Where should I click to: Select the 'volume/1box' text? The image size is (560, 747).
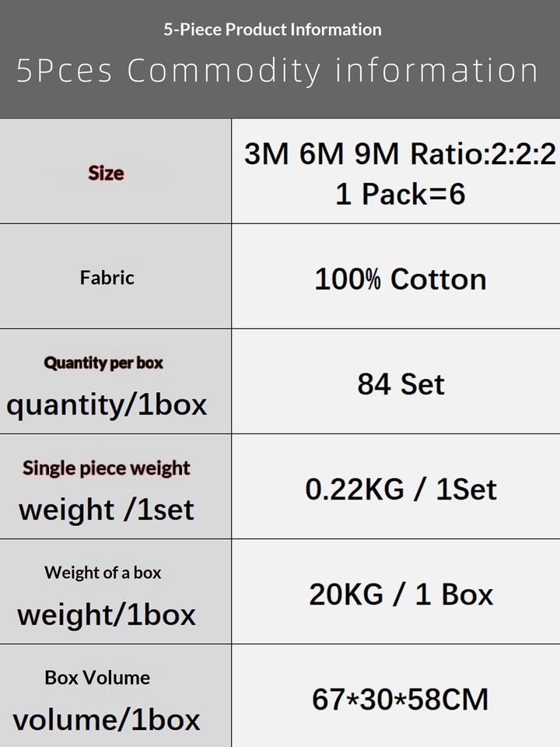point(107,720)
